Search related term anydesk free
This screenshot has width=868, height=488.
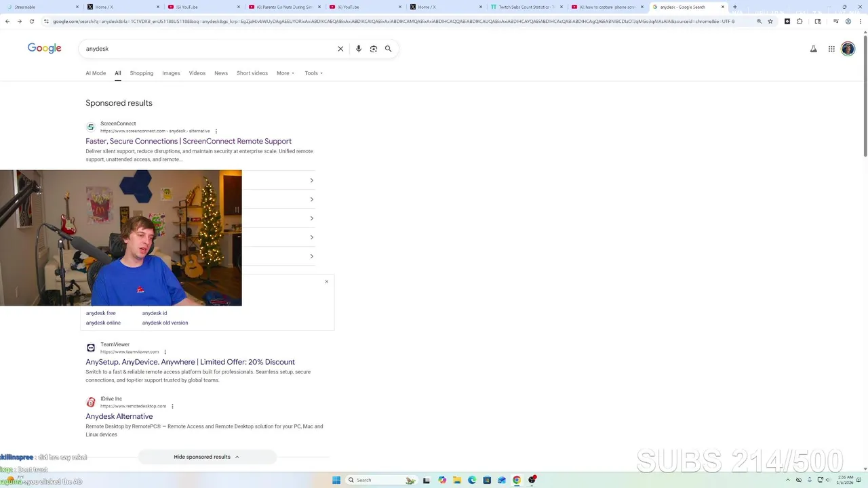tap(100, 313)
